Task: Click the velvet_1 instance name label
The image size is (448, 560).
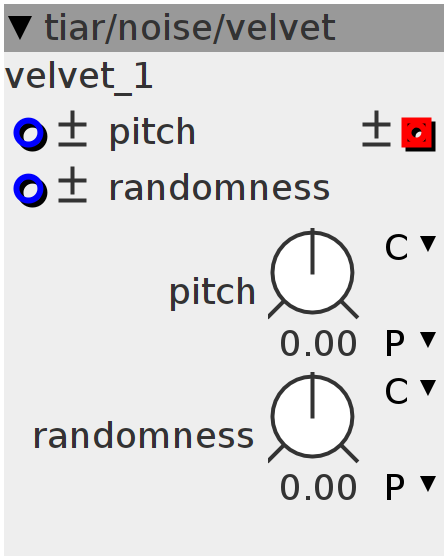Action: [79, 76]
